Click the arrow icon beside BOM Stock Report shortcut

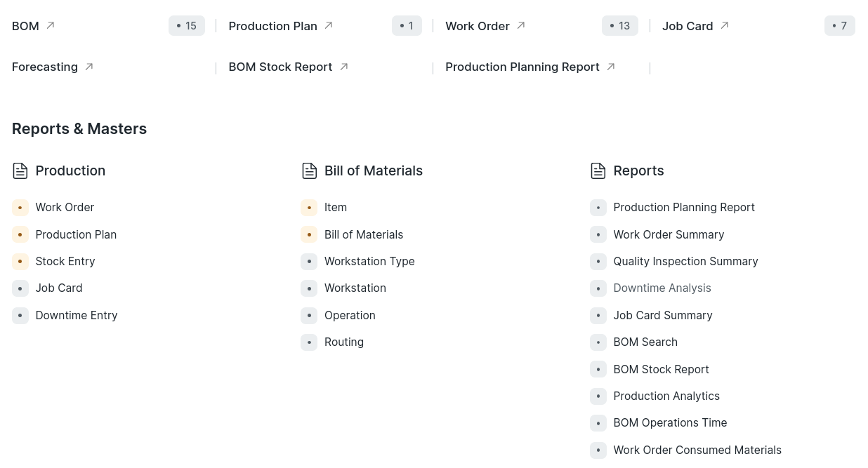click(344, 67)
